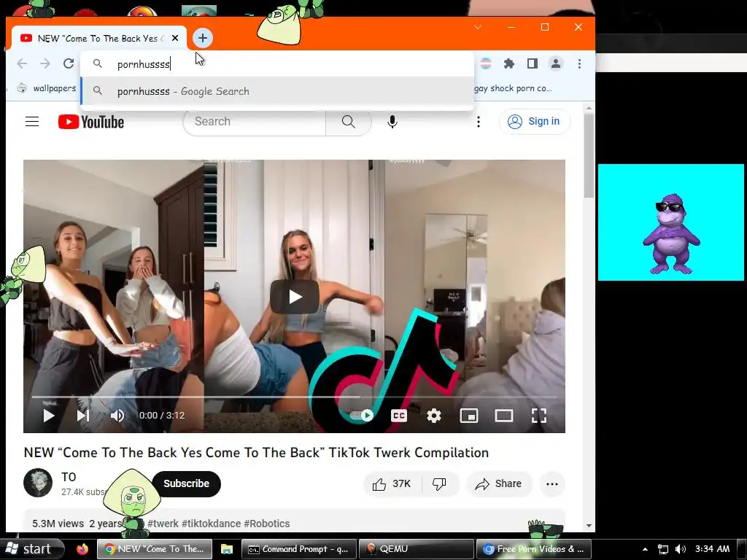
Task: Open the Chrome profile avatar
Action: [x=555, y=63]
